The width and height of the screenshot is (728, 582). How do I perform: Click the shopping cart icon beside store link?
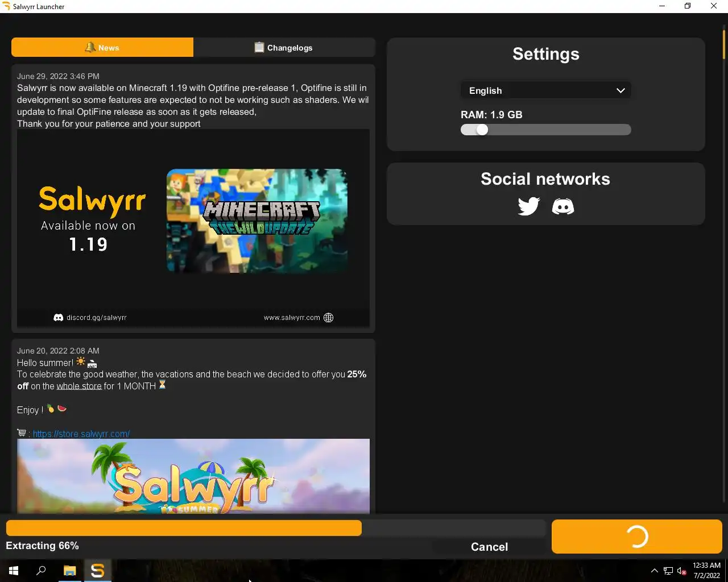pyautogui.click(x=22, y=433)
